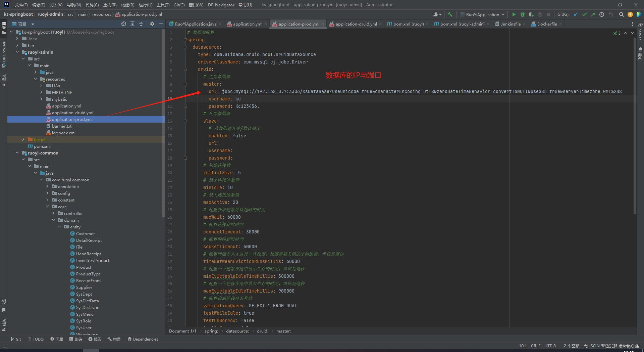
Task: Expand the annotation package
Action: pos(47,186)
